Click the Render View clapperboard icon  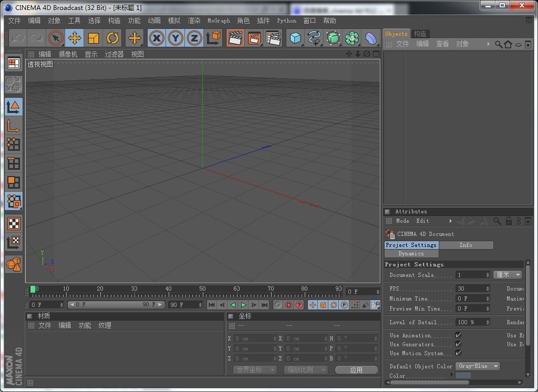(x=235, y=38)
